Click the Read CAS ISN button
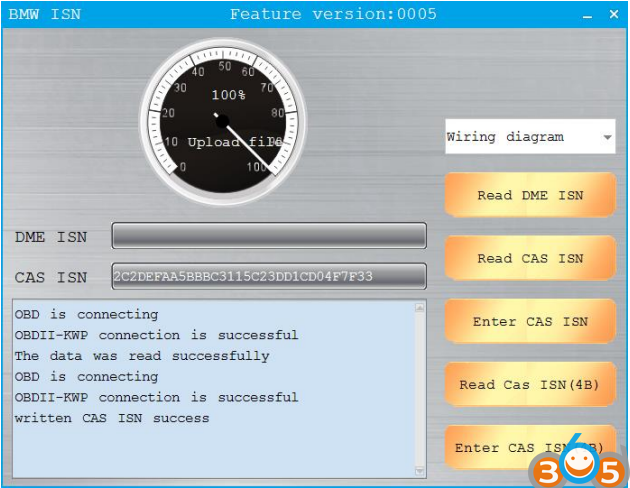Image resolution: width=630 pixels, height=488 pixels. (x=530, y=258)
